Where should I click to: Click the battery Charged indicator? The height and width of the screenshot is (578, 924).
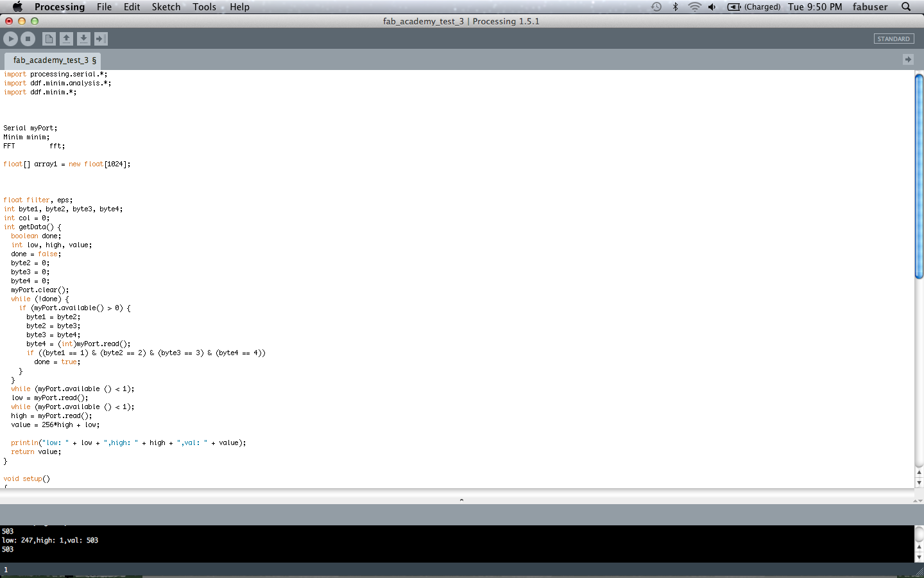click(x=754, y=6)
